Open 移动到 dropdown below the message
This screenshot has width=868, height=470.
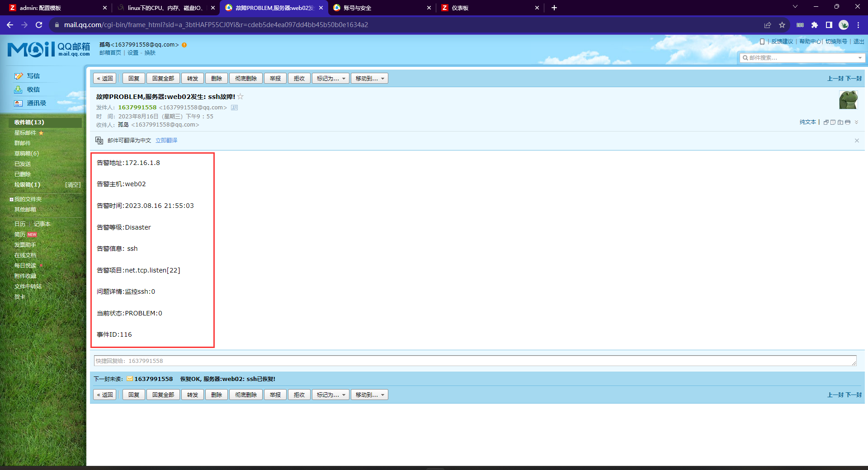(x=369, y=395)
